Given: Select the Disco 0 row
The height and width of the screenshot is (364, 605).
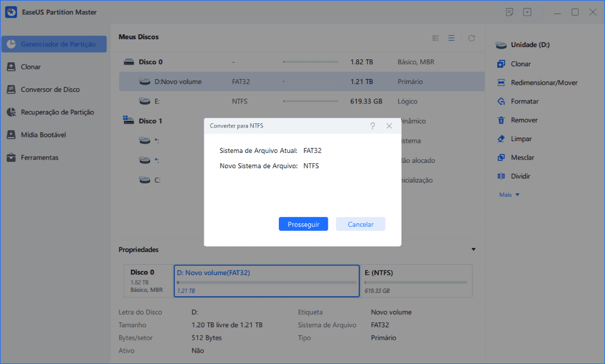Looking at the screenshot, I should tap(302, 62).
